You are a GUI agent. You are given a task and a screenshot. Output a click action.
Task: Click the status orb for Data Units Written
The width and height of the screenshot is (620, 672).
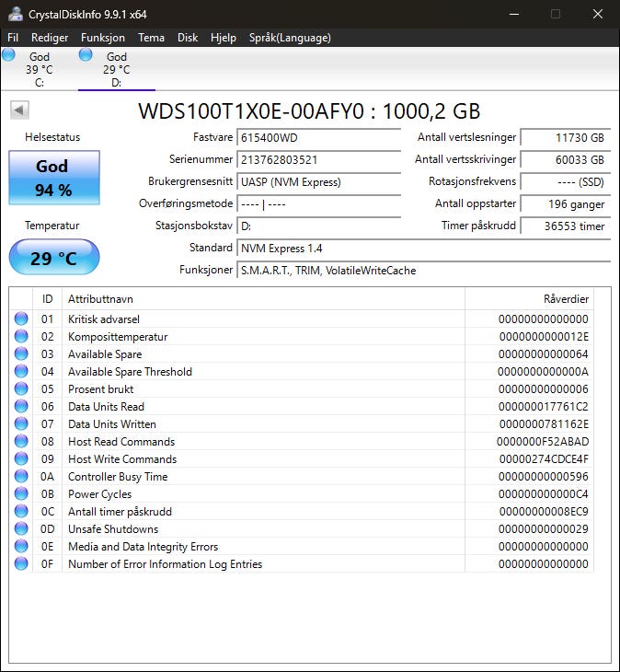21,423
